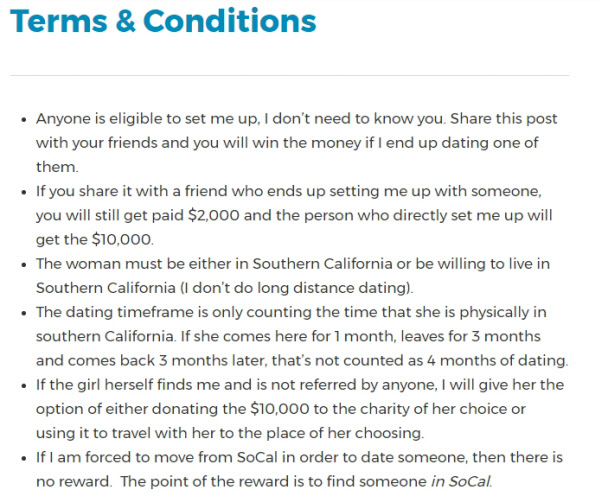The width and height of the screenshot is (600, 502).
Task: Click the third bullet point marker
Action: pyautogui.click(x=24, y=265)
